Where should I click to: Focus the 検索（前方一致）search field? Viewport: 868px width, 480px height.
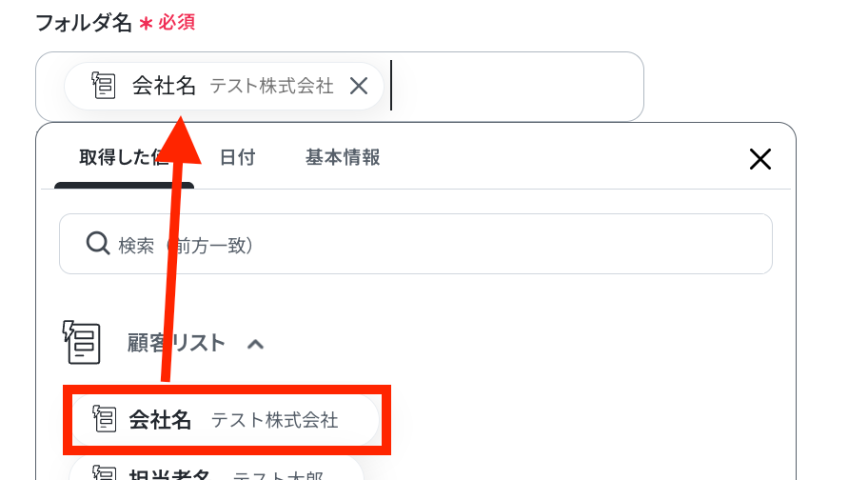click(x=416, y=244)
